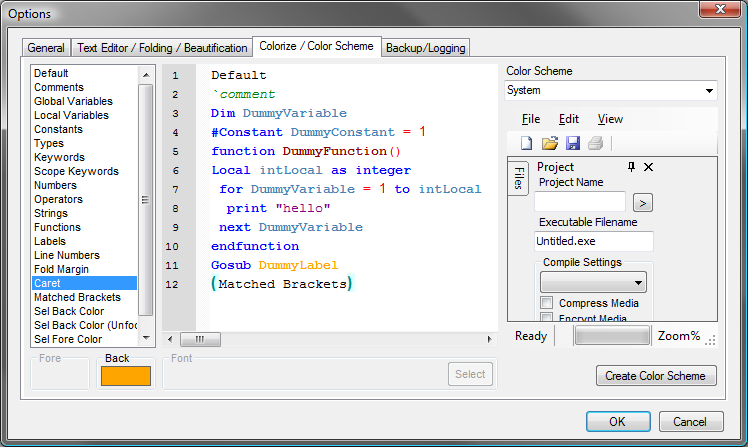The width and height of the screenshot is (748, 447).
Task: Select Constants in the element list
Action: (58, 129)
